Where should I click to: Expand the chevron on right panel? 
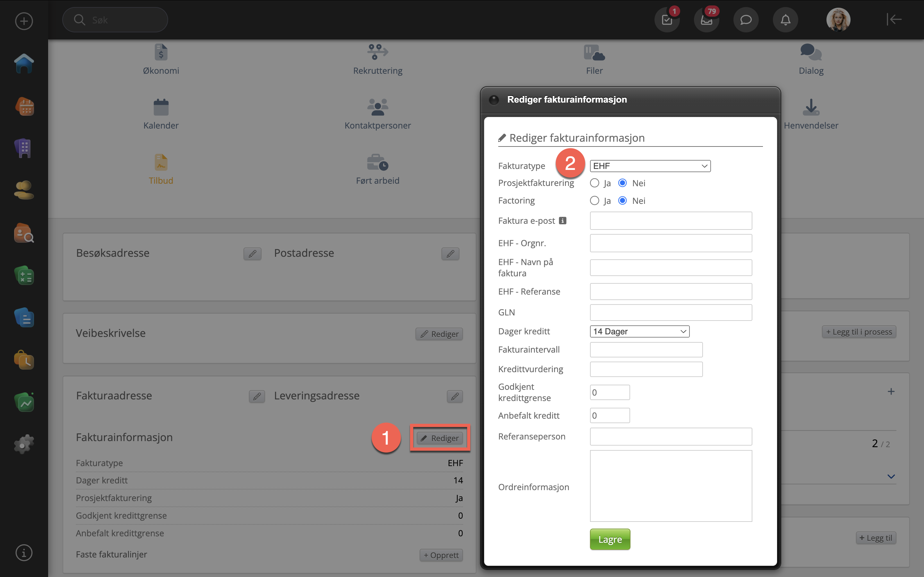pyautogui.click(x=891, y=476)
